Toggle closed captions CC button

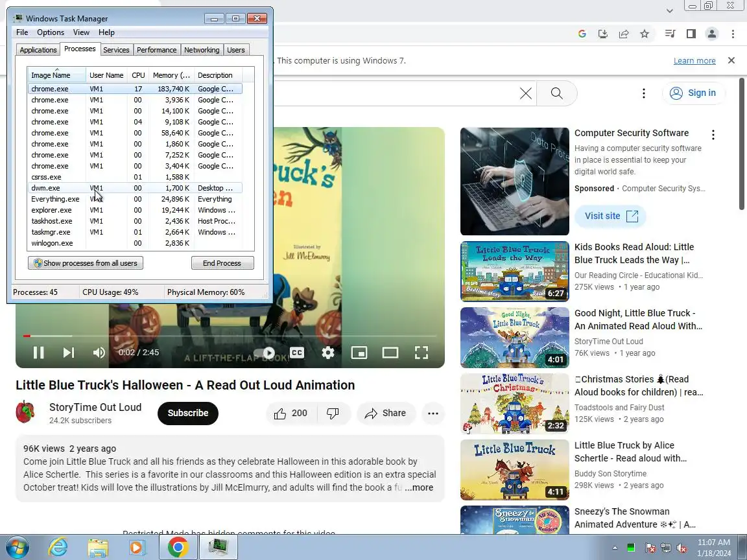(x=297, y=353)
